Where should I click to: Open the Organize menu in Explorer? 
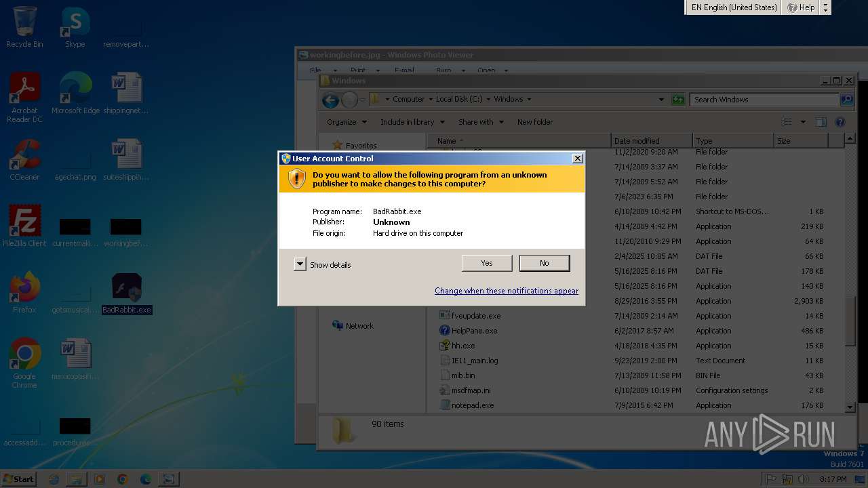(x=347, y=122)
